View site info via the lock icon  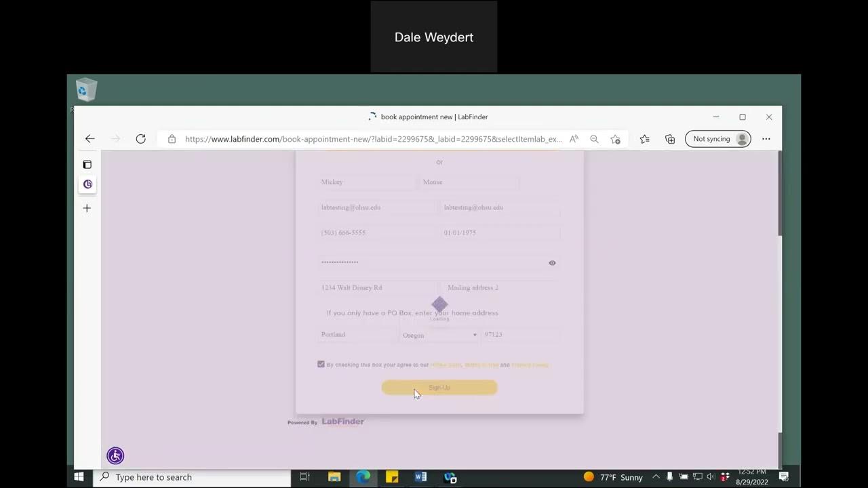[172, 139]
